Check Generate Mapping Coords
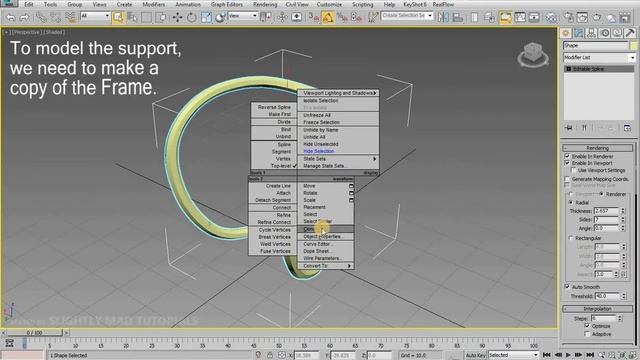The height and width of the screenshot is (360, 640). click(567, 179)
